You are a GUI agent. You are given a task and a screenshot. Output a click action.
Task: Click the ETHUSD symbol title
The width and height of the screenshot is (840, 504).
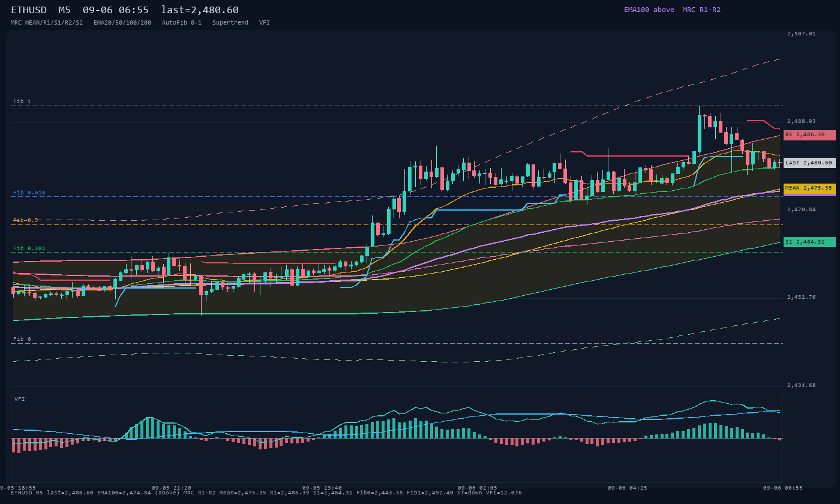coord(29,10)
